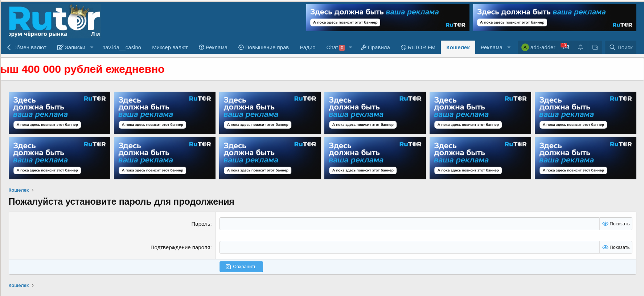
Task: Click the Сохранить button
Action: click(x=241, y=267)
